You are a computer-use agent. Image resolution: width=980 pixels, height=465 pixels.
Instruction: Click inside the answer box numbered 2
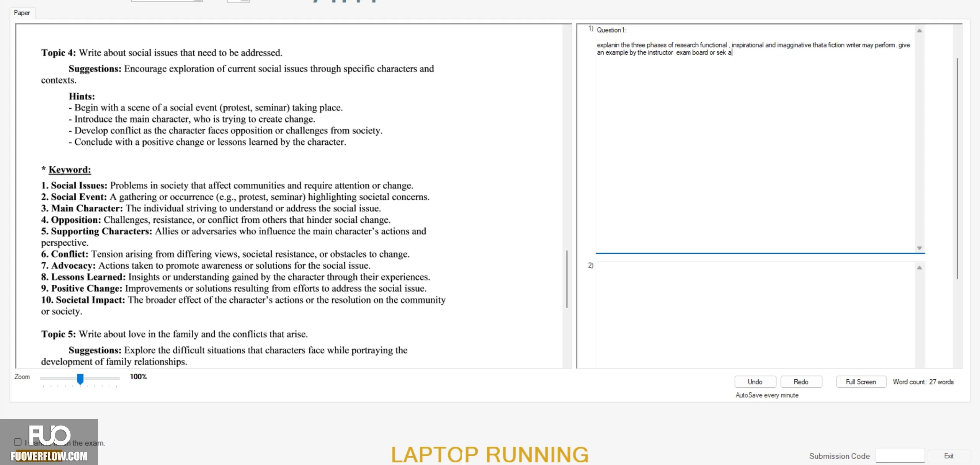click(x=755, y=315)
